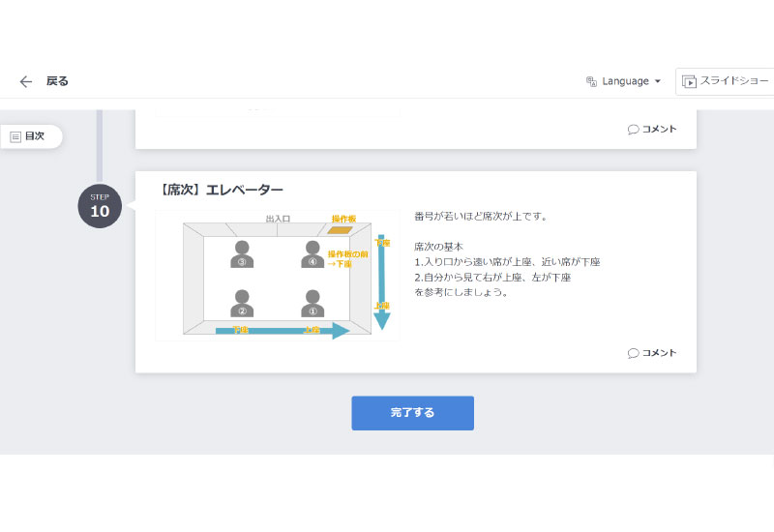Open the elevator seating diagram image
Image resolution: width=774 pixels, height=532 pixels.
point(278,276)
